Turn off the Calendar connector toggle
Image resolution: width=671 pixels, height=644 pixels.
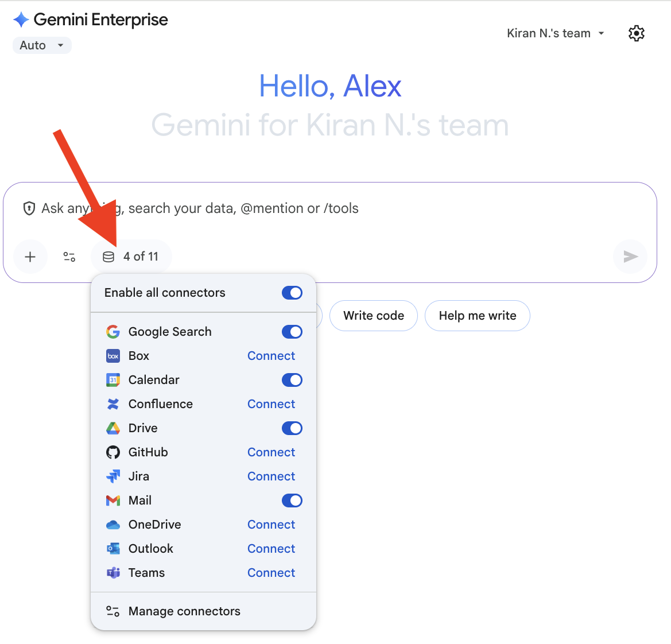pyautogui.click(x=292, y=380)
